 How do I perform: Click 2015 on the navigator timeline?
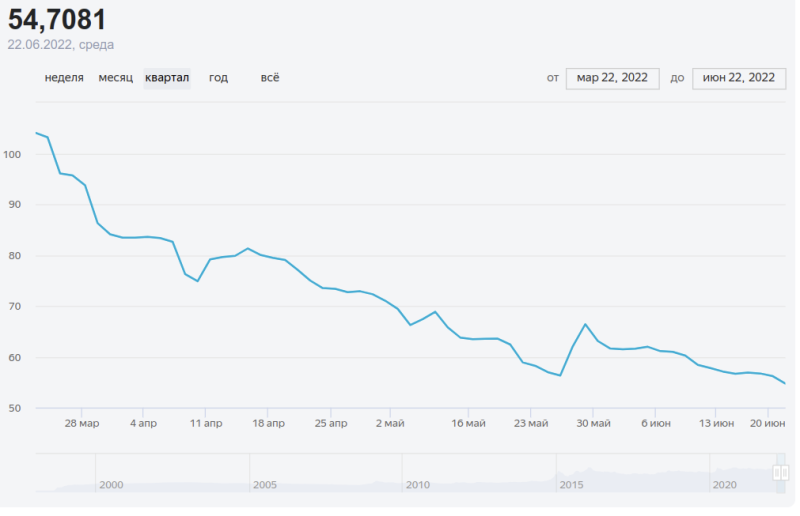click(x=571, y=484)
